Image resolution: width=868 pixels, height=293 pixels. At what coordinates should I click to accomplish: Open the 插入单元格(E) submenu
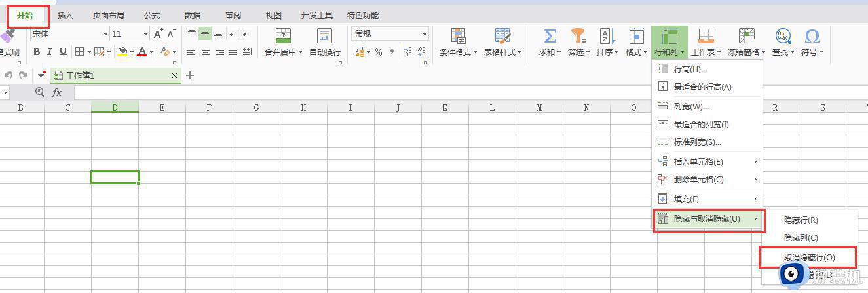708,161
